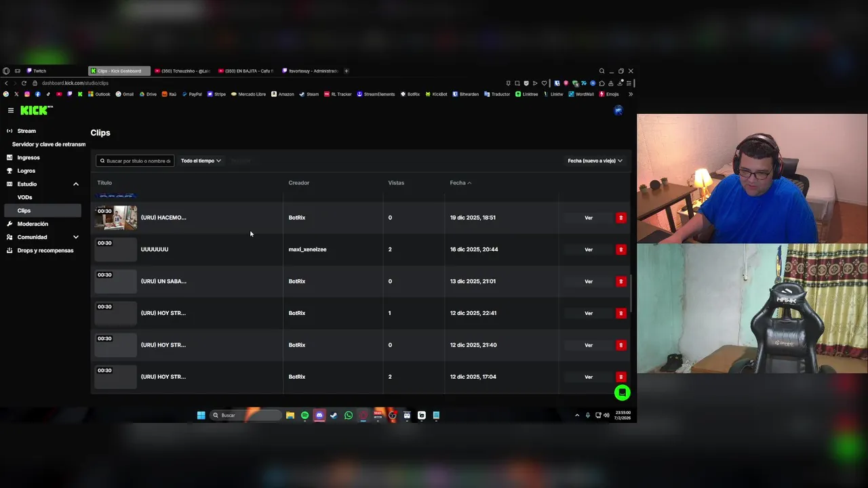Viewport: 868px width, 488px height.
Task: Delete clip dated 12 dic 2025, 21:40
Action: (x=620, y=345)
